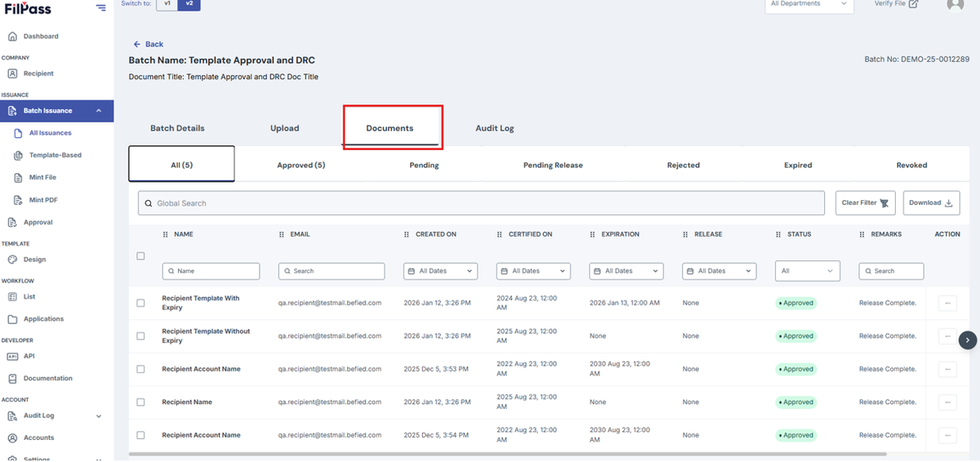Select the Documents tab
The width and height of the screenshot is (980, 462).
coord(390,128)
